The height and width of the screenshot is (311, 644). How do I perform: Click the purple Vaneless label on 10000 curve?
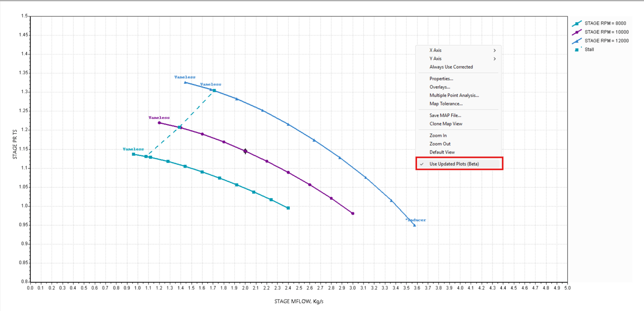click(x=159, y=118)
